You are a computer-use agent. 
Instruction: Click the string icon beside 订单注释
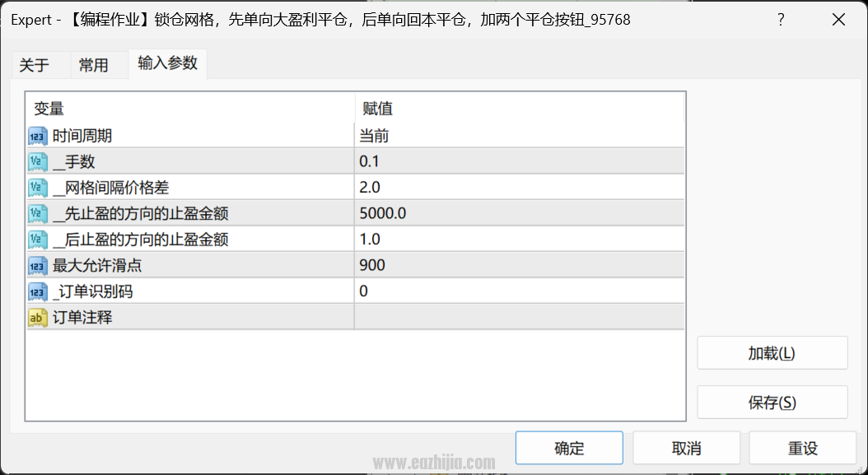tap(38, 318)
